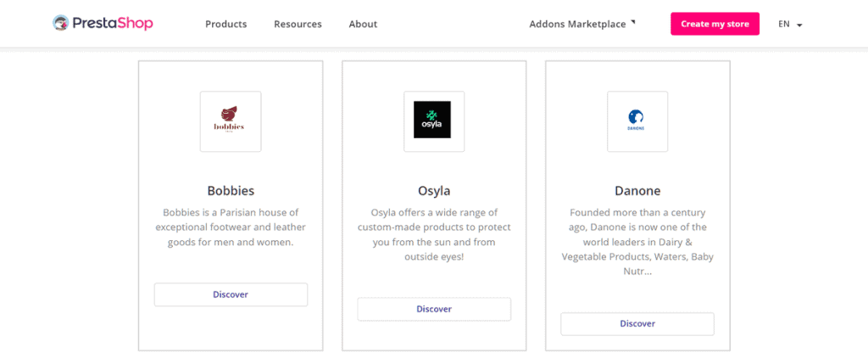Screen dimensions: 868x364
Task: Click the Bobbies card title
Action: click(231, 191)
